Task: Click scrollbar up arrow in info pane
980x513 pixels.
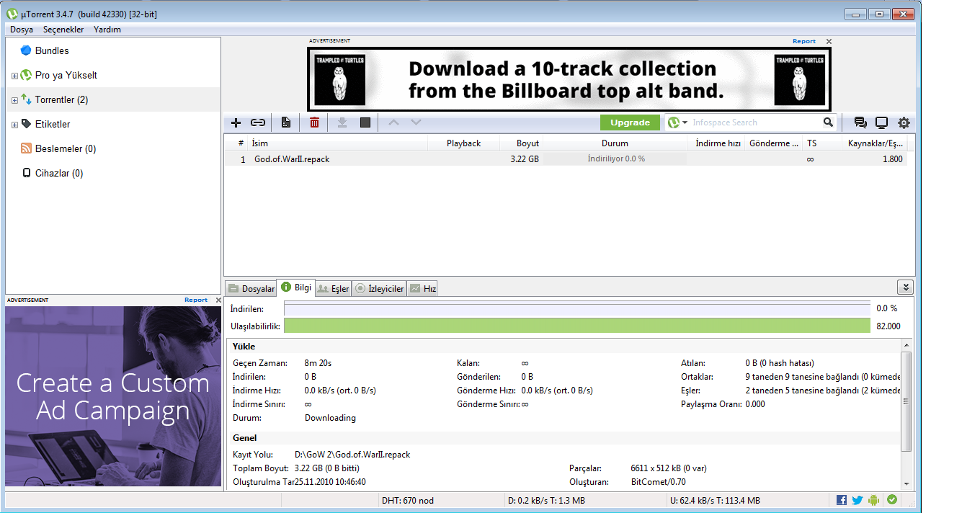Action: click(x=906, y=346)
